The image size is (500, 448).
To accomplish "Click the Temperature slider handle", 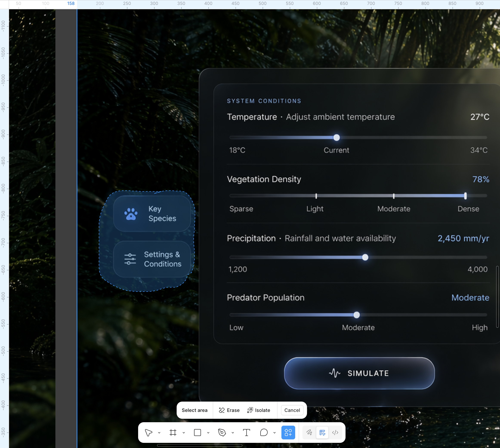I will (336, 138).
